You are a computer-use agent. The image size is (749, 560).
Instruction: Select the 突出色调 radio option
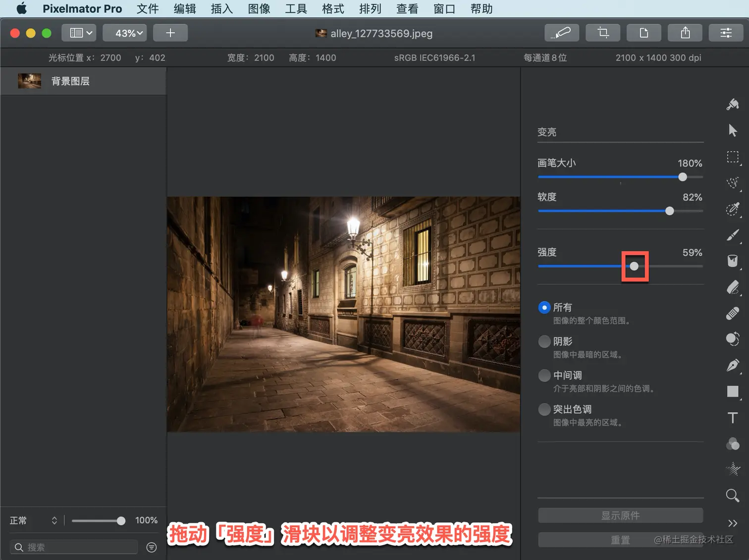pyautogui.click(x=544, y=409)
